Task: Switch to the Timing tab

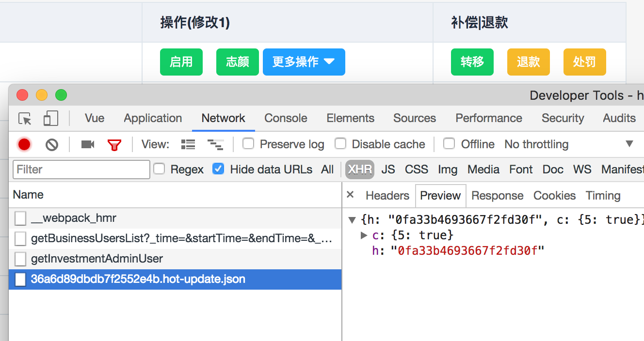Action: (603, 196)
